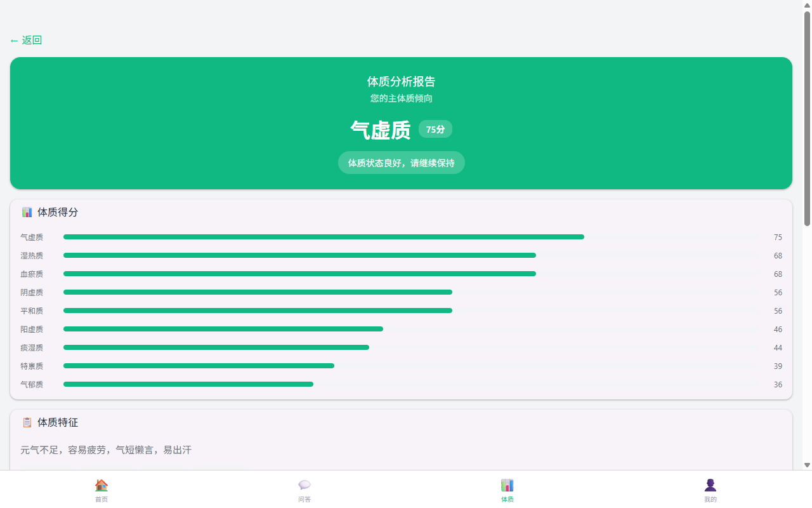
Task: Select the 首页 tab label
Action: (x=101, y=499)
